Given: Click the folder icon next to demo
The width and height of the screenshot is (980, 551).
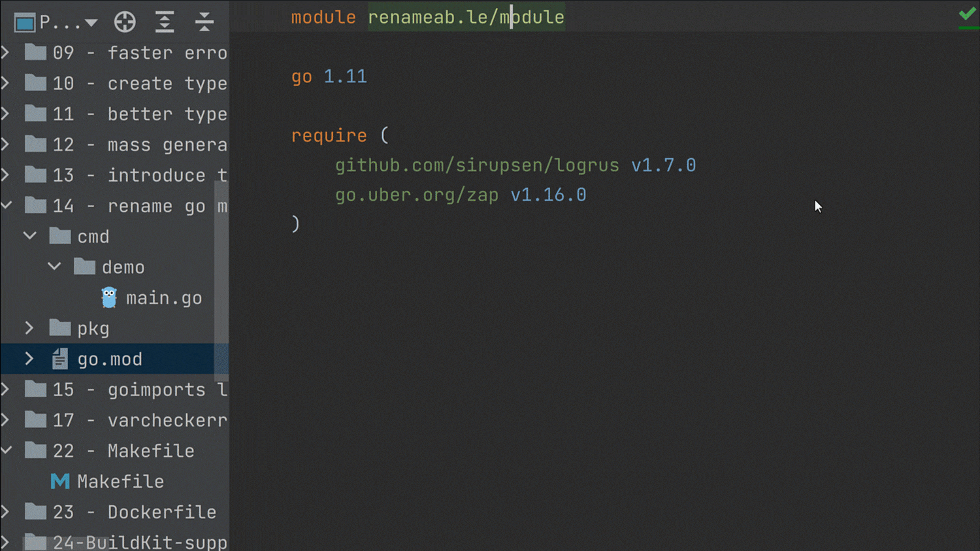Looking at the screenshot, I should coord(84,267).
